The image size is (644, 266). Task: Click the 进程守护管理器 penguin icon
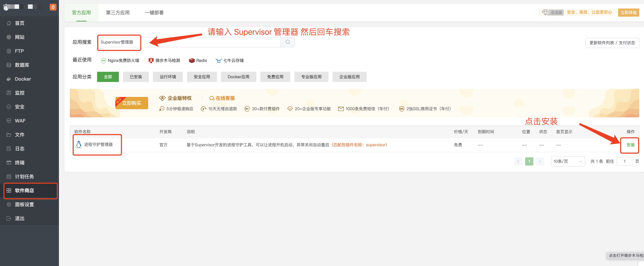(x=79, y=145)
